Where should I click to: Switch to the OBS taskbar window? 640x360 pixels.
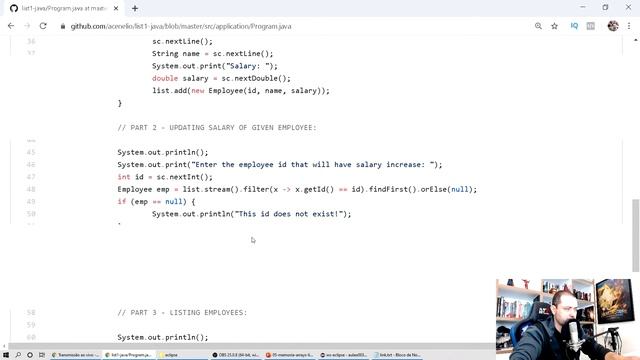[236, 355]
